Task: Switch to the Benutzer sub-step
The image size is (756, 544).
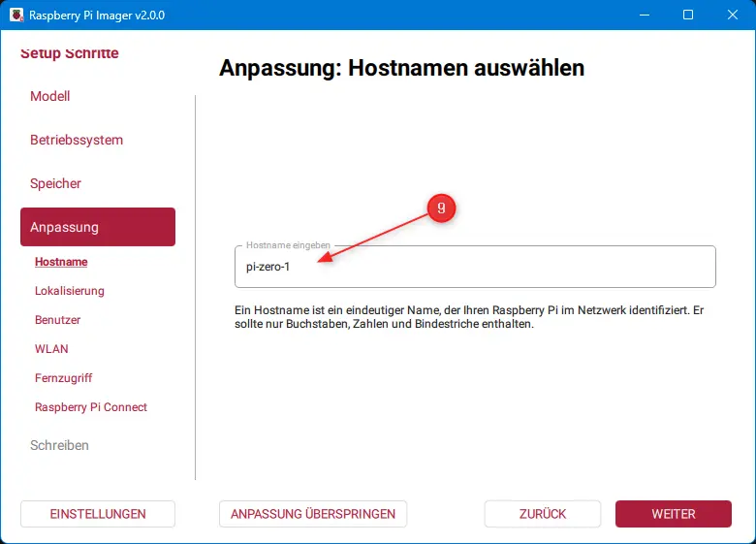Action: [57, 320]
